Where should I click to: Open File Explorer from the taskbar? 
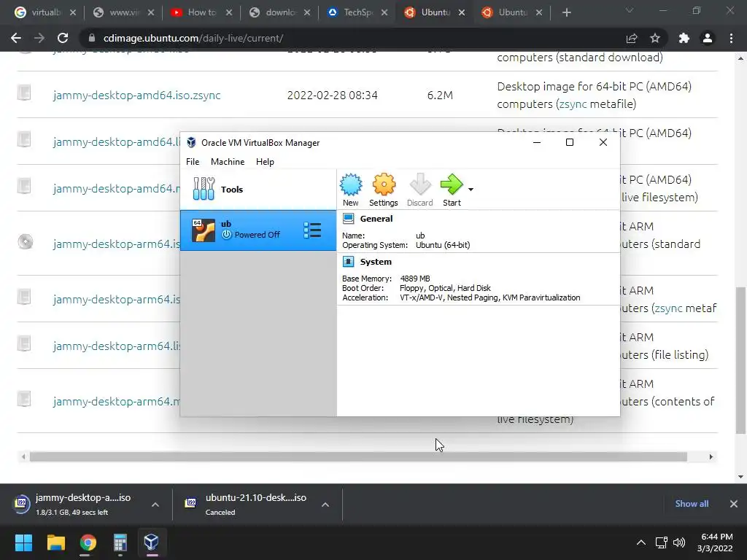(x=55, y=542)
